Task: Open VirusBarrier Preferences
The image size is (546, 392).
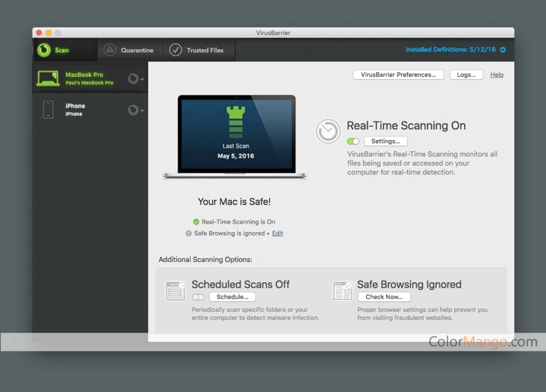Action: point(398,75)
